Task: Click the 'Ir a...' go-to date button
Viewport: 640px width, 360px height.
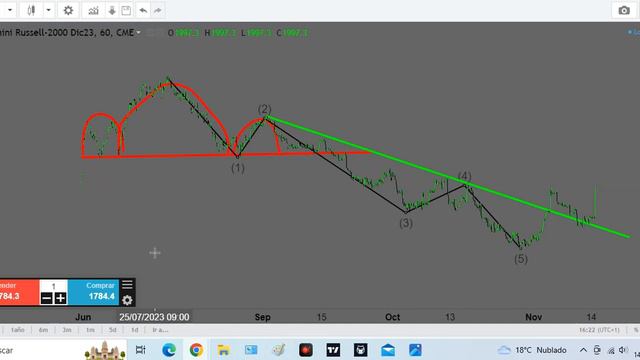Action: click(x=160, y=330)
